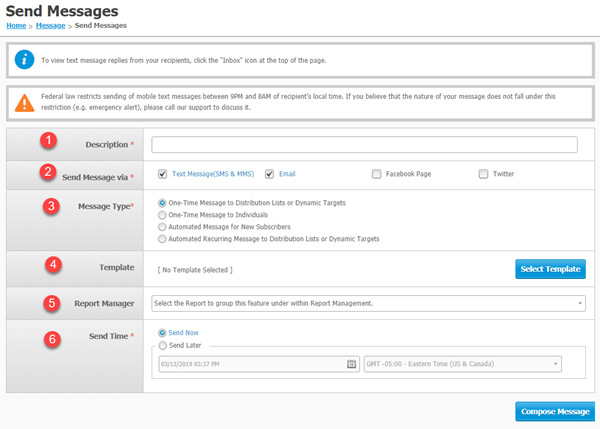Choose the Send Later radio option

point(163,345)
